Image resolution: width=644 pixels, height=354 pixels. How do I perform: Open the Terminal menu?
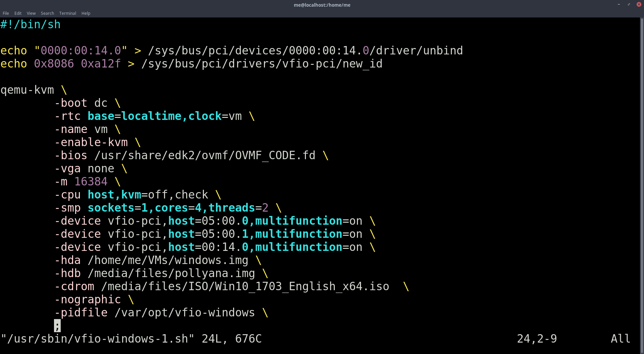[67, 13]
